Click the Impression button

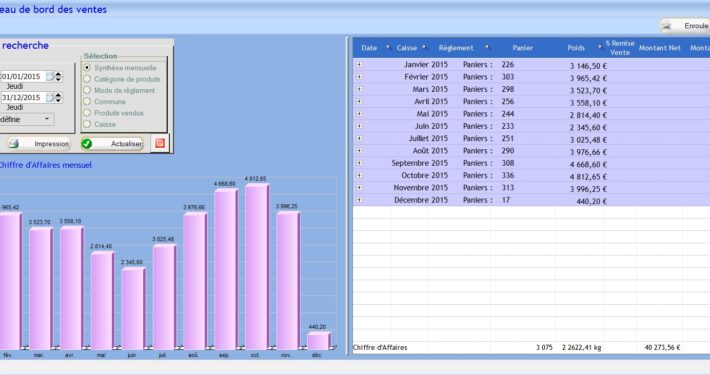38,144
